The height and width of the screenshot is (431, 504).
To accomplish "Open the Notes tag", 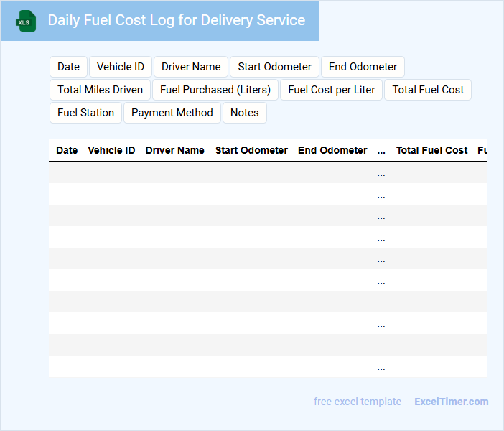I will click(244, 113).
